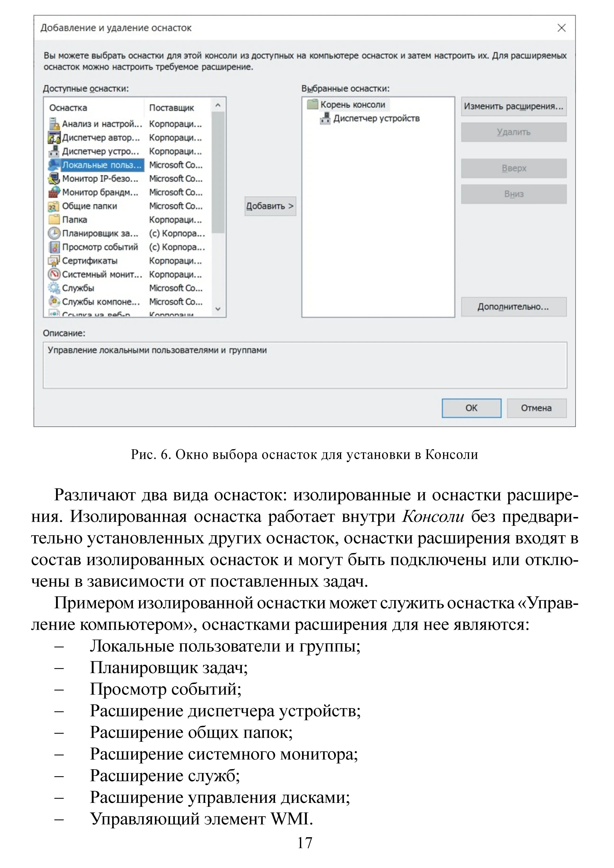
Task: Select Корень консоли in selected snap-ins
Action: coord(352,105)
